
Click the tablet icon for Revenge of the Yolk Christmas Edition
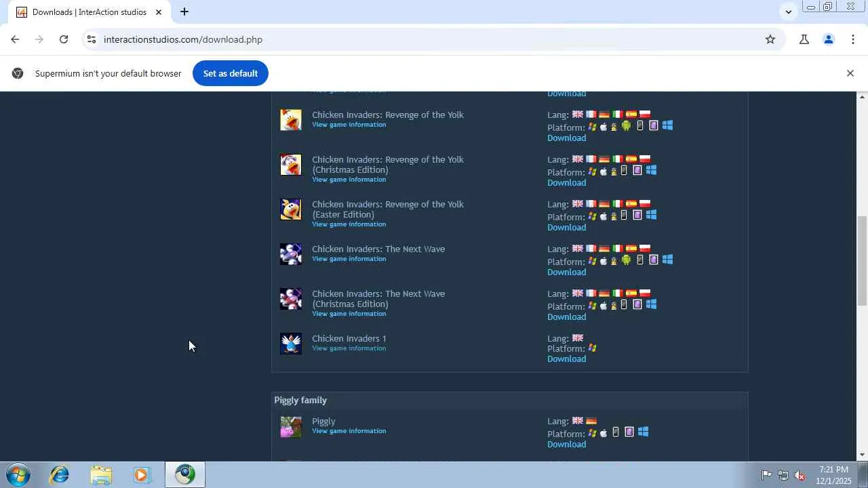(637, 171)
